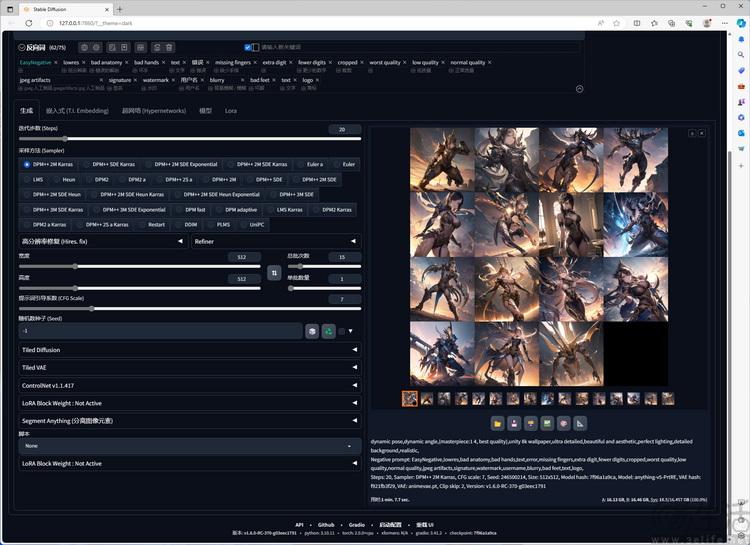The width and height of the screenshot is (750, 545).
Task: Click the save image icon below the gallery
Action: tap(513, 423)
